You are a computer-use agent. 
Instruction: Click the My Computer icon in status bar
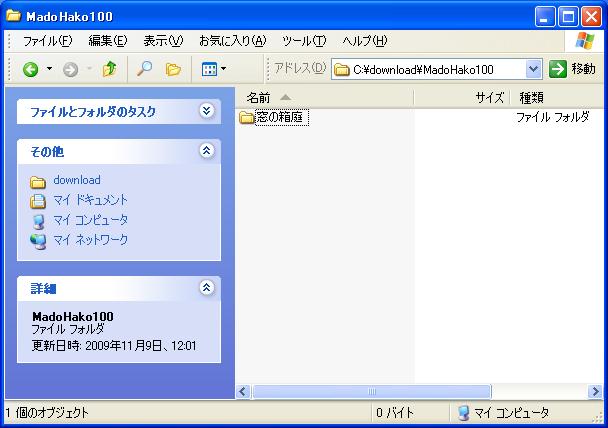463,413
